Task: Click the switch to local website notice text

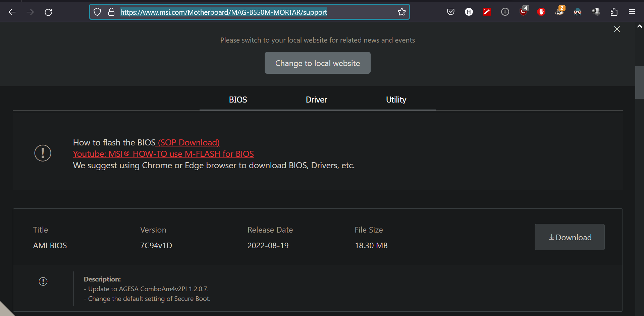Action: click(318, 40)
